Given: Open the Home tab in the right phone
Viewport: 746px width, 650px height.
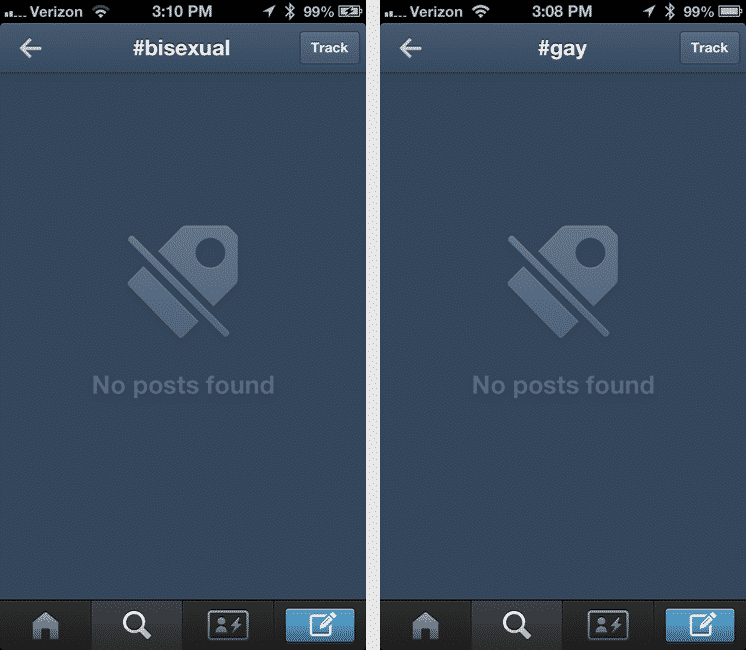Looking at the screenshot, I should pos(425,625).
